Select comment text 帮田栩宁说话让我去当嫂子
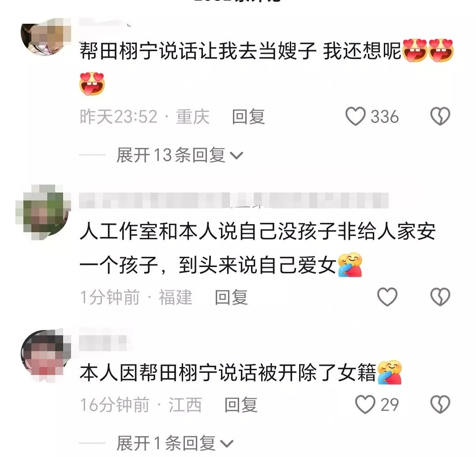The width and height of the screenshot is (476, 457). 198,51
